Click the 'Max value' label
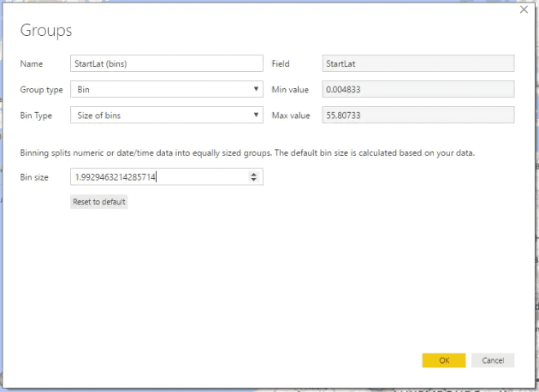The image size is (539, 392). [x=291, y=116]
